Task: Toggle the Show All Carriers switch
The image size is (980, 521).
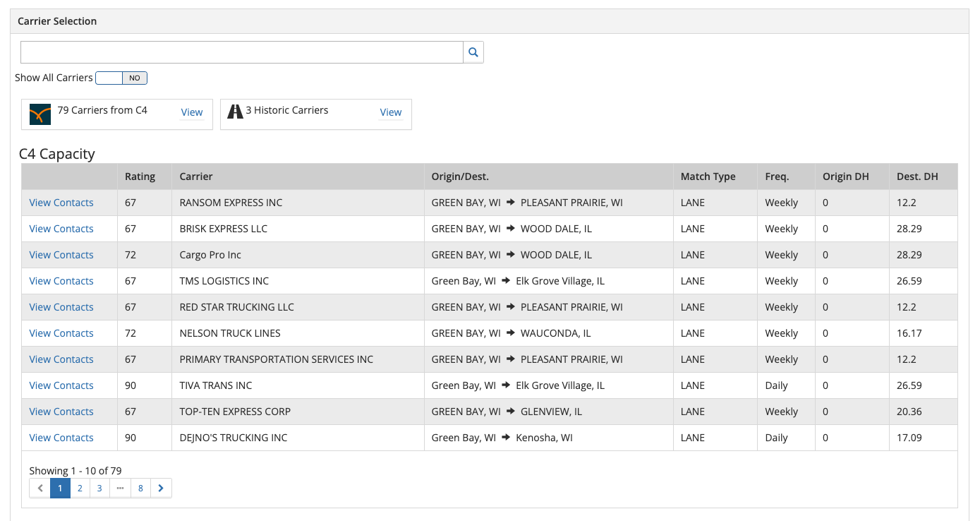Action: click(121, 78)
